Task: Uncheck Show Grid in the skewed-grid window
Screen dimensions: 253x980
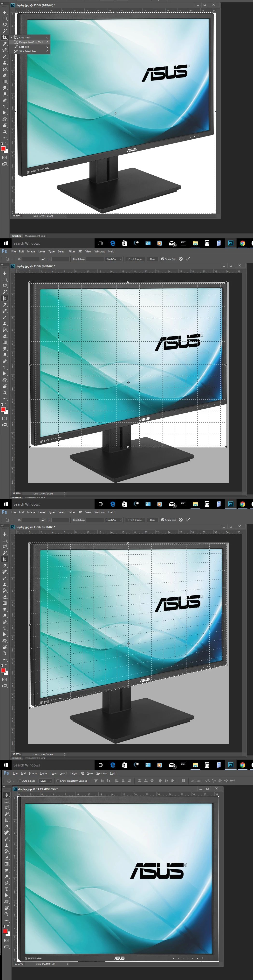Action: coord(163,520)
